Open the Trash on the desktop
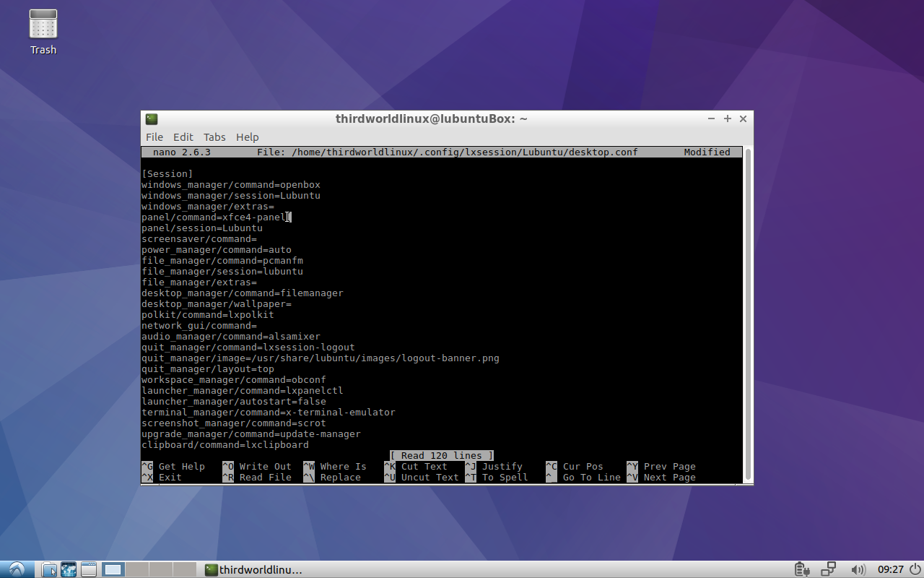The width and height of the screenshot is (924, 578). tap(43, 25)
